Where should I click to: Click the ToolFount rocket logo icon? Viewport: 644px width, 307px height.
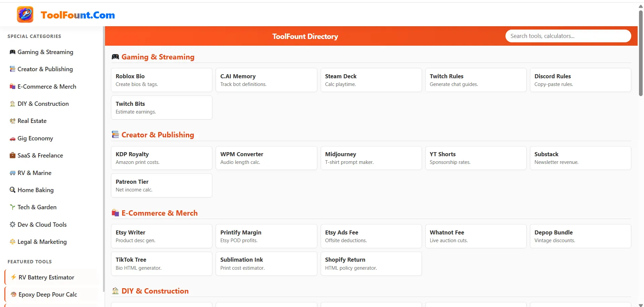pos(25,14)
